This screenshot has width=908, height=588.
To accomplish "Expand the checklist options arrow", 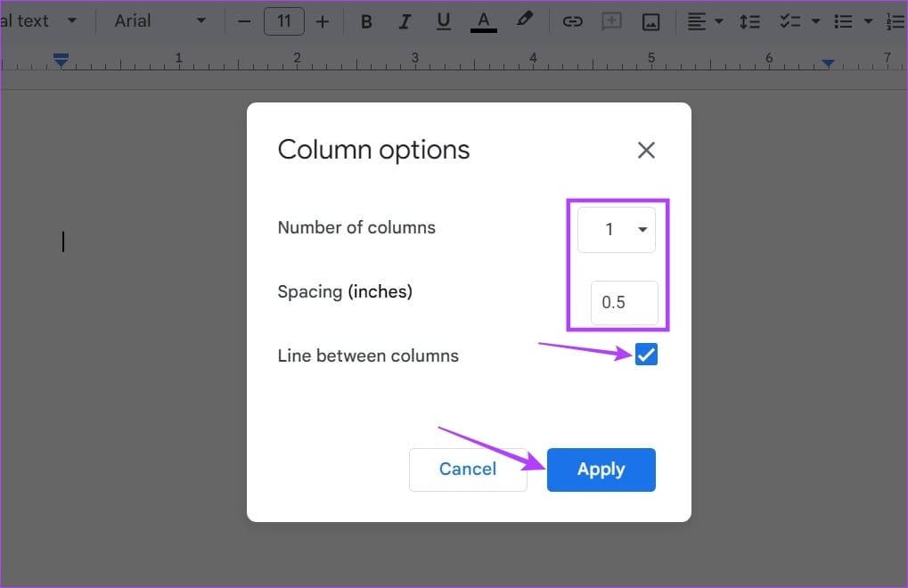I will click(x=815, y=21).
